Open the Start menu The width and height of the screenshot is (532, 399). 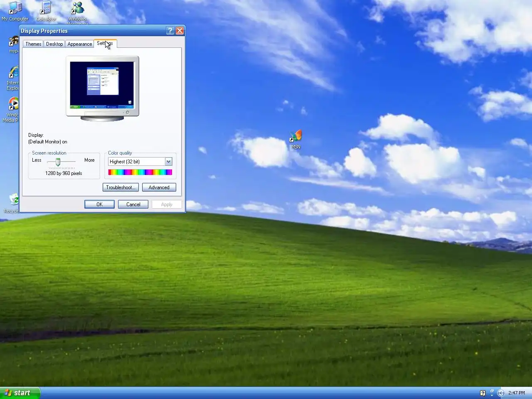[x=20, y=393]
